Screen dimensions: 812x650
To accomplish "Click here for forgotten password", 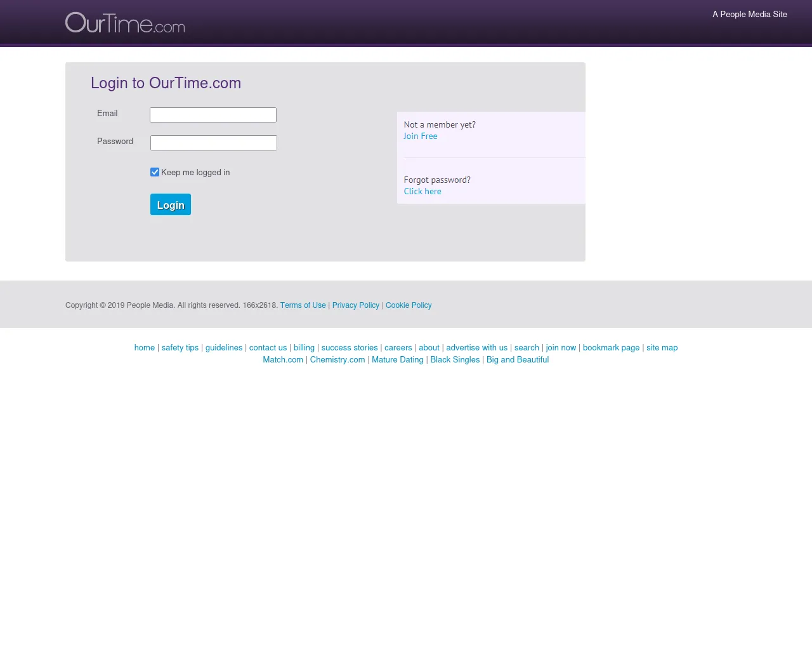I will point(422,192).
